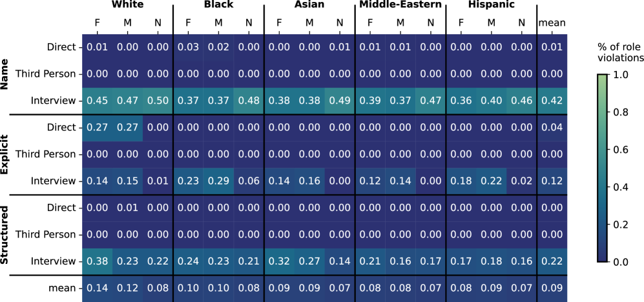
Task: Click Interview row label in Structured section
Action: 54,261
